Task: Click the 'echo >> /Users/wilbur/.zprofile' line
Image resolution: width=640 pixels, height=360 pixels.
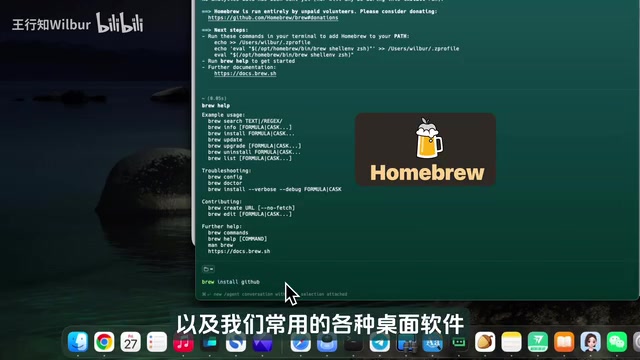Action: pos(262,42)
